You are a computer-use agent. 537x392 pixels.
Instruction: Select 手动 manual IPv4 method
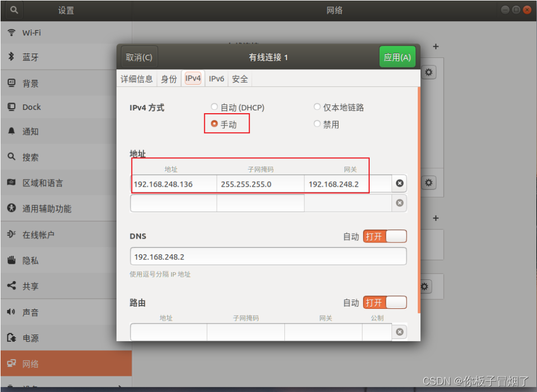click(224, 124)
